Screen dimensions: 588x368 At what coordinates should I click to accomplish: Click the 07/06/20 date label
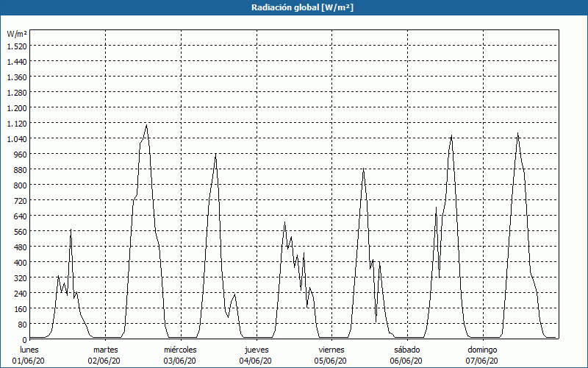tap(482, 361)
